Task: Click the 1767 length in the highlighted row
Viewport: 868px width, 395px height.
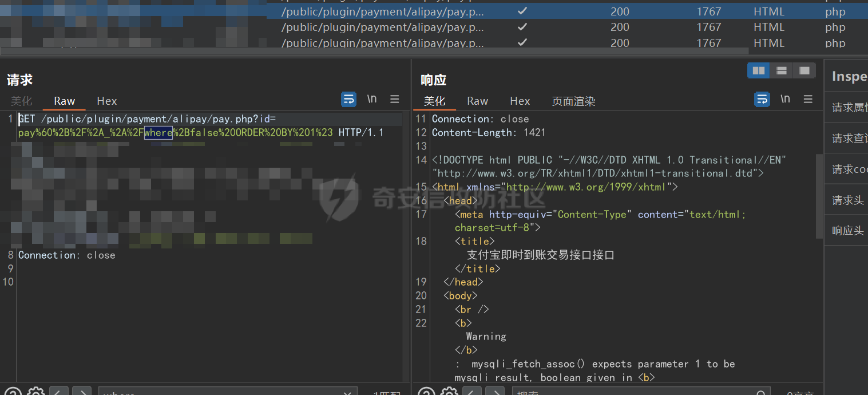Action: tap(709, 11)
